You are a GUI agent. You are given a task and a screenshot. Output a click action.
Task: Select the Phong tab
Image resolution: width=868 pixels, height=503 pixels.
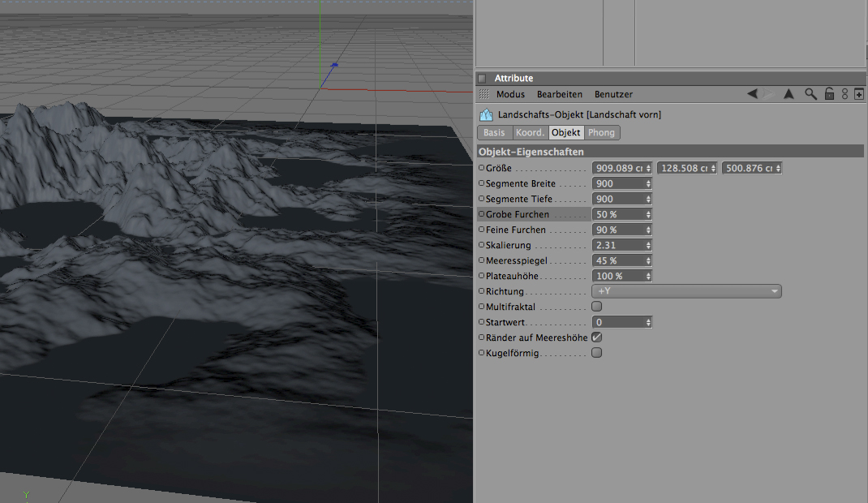click(x=601, y=132)
